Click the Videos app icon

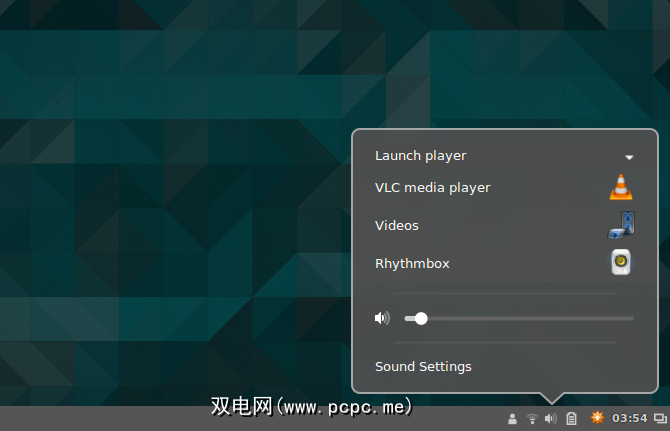622,225
